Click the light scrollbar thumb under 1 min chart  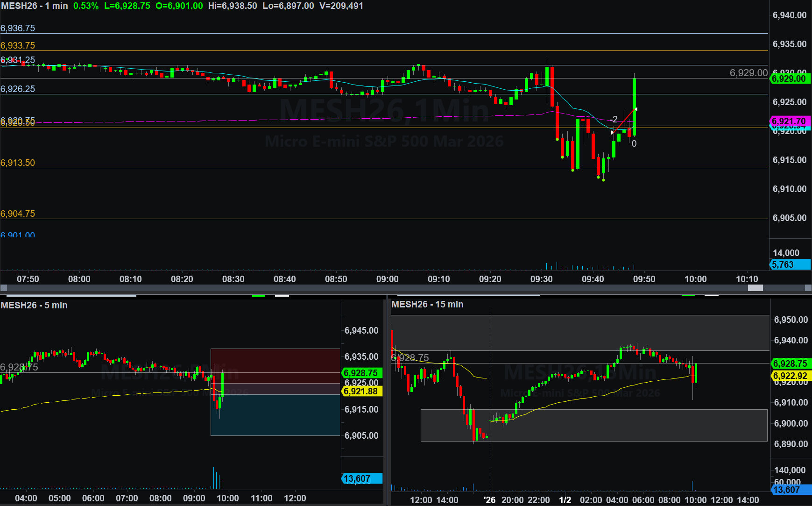pyautogui.click(x=755, y=288)
